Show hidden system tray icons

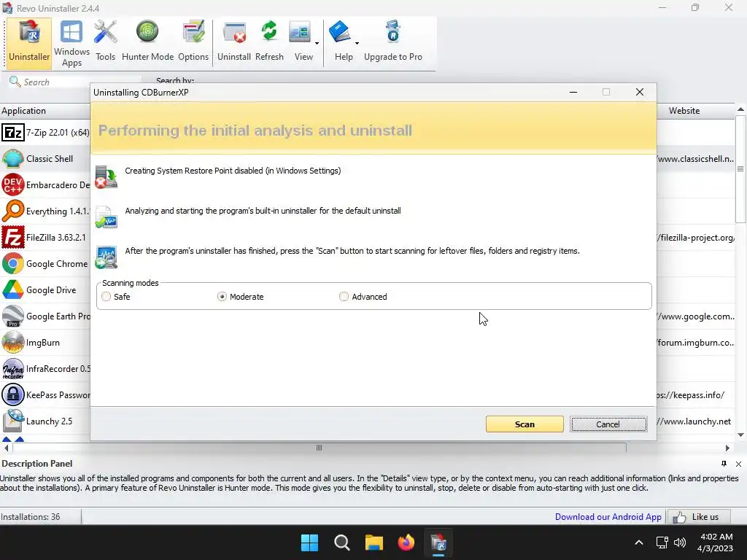[x=639, y=542]
